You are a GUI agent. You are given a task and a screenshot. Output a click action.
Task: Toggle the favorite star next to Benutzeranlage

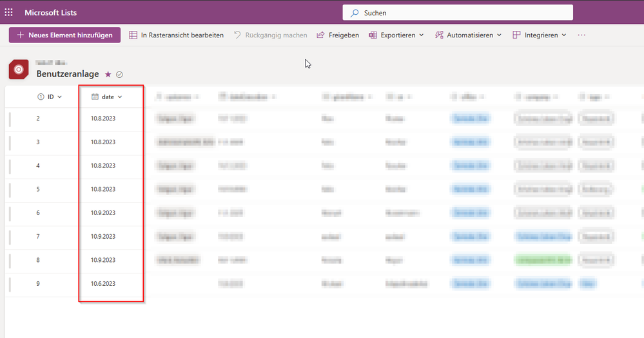[108, 74]
